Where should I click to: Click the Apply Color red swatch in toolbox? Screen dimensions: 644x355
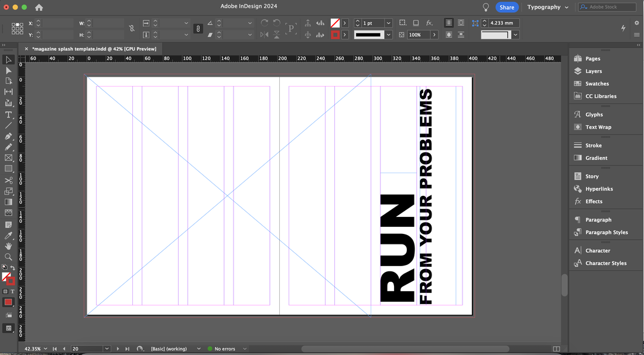[x=8, y=302]
